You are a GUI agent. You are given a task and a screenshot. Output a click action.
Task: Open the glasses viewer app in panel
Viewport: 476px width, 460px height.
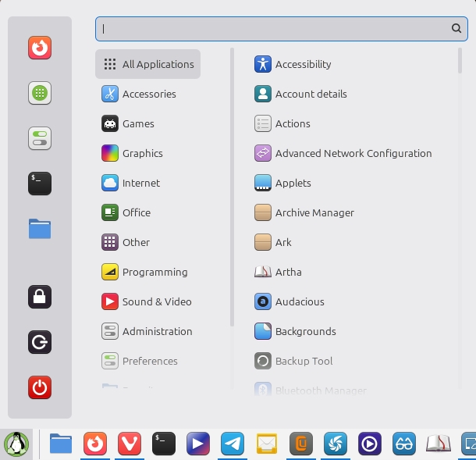pos(403,444)
